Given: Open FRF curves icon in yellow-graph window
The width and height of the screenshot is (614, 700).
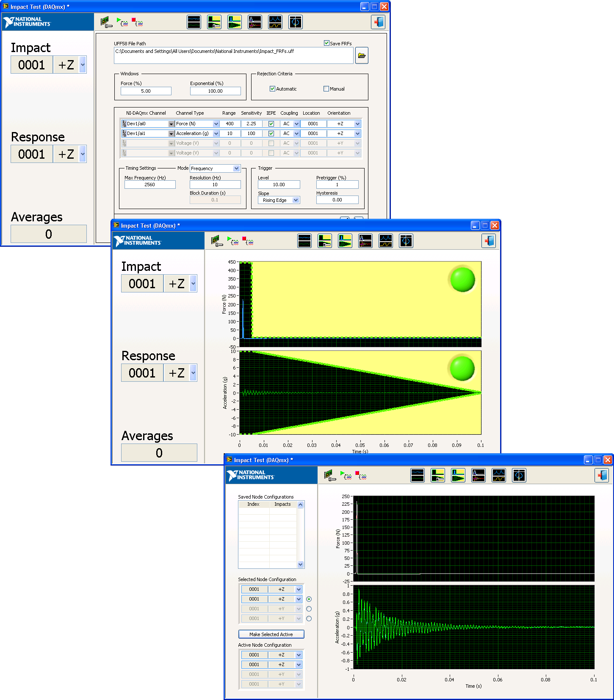Looking at the screenshot, I should [x=386, y=241].
